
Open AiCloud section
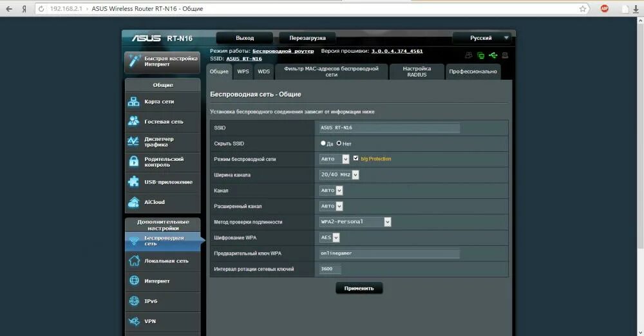163,202
